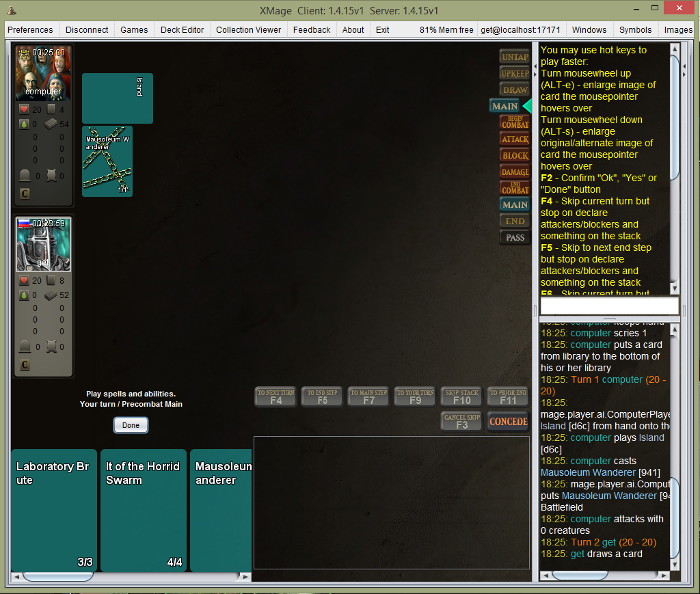Image resolution: width=700 pixels, height=594 pixels.
Task: Click player get's hand cards icon
Action: 51,280
